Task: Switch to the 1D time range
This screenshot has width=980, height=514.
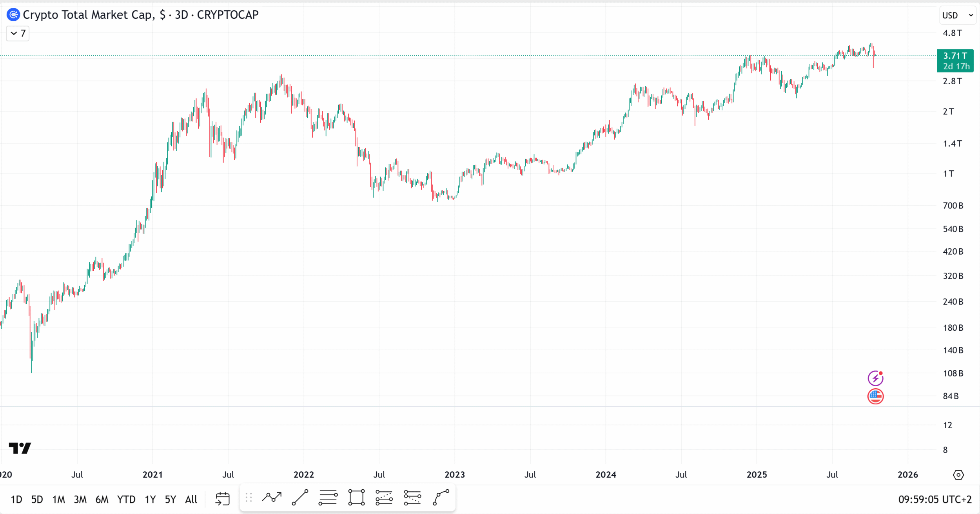Action: [16, 500]
